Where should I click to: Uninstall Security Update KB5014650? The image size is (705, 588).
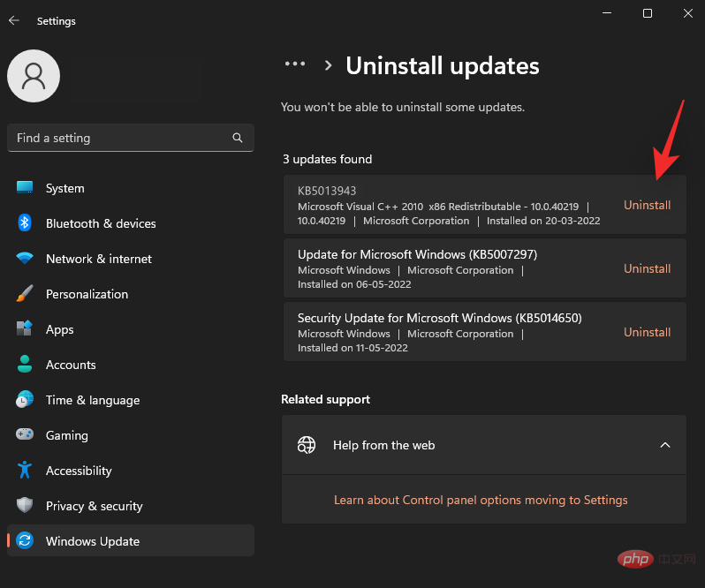[648, 332]
